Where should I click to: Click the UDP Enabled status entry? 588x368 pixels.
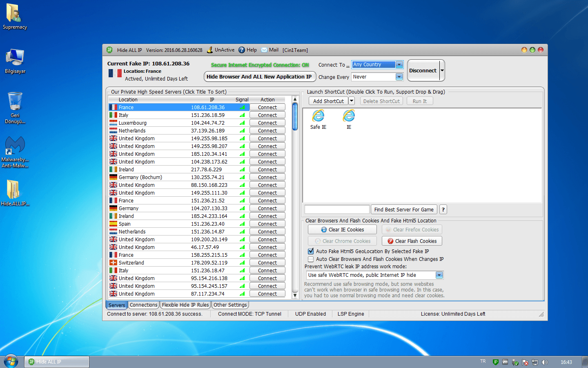(310, 314)
